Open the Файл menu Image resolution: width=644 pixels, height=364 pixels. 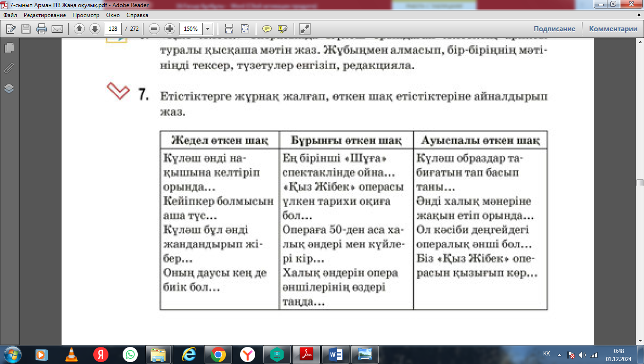[x=10, y=15]
